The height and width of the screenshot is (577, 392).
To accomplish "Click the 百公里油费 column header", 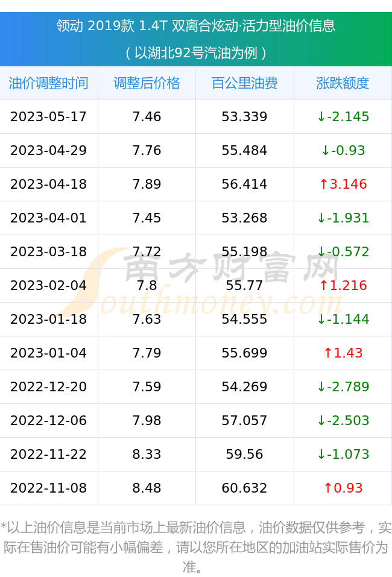I will (x=245, y=83).
